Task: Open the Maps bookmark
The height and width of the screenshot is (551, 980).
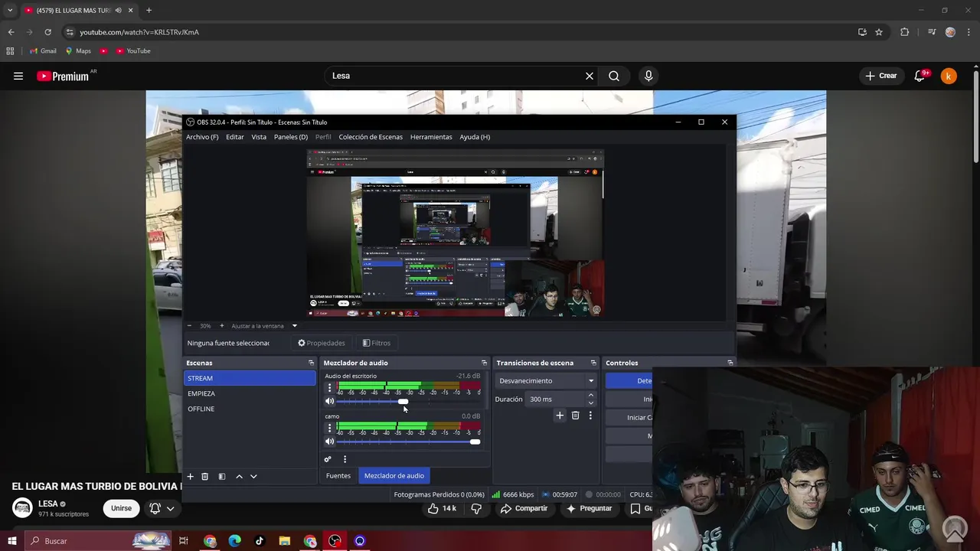Action: (x=78, y=51)
